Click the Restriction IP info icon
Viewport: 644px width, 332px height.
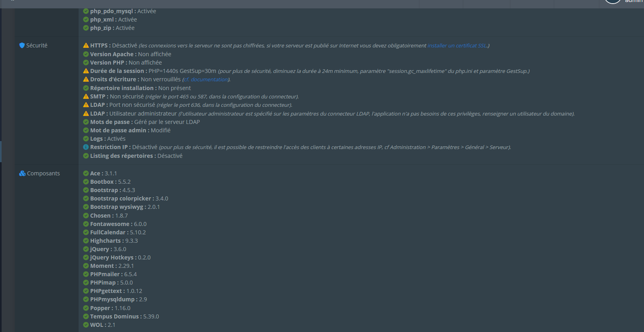[x=86, y=147]
